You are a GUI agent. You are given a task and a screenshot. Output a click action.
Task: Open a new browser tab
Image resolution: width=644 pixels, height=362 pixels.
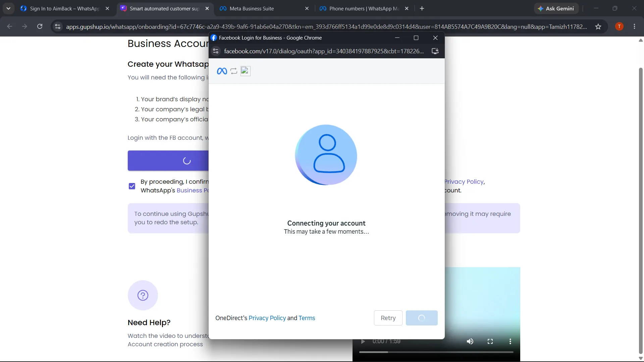pyautogui.click(x=422, y=8)
